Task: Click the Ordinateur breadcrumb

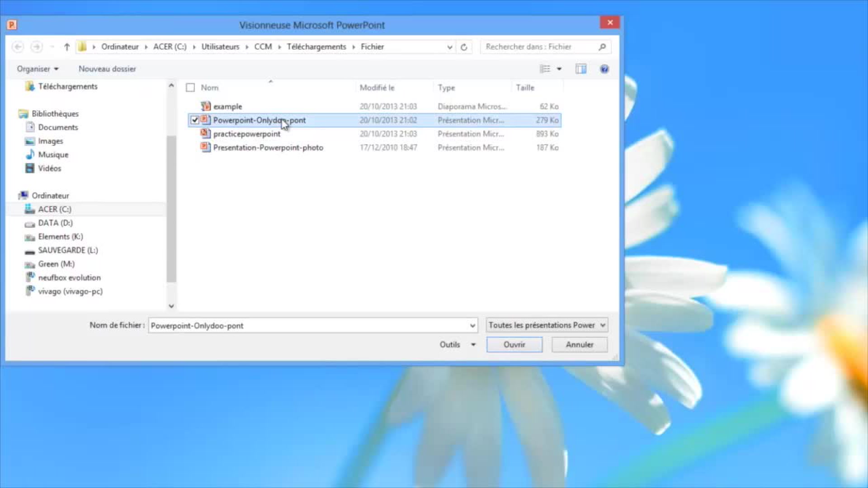Action: tap(120, 47)
